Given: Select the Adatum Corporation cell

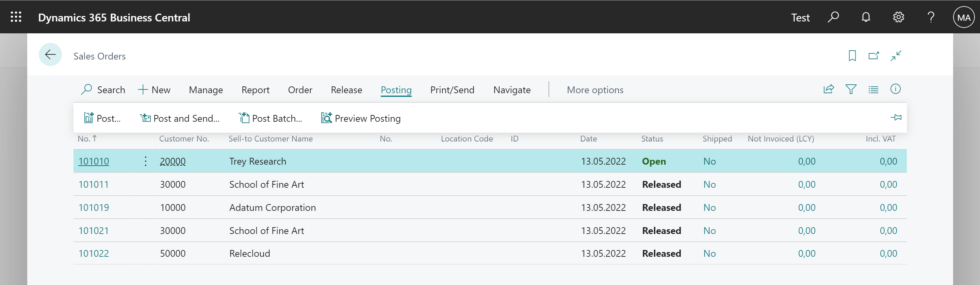Looking at the screenshot, I should click(x=272, y=207).
